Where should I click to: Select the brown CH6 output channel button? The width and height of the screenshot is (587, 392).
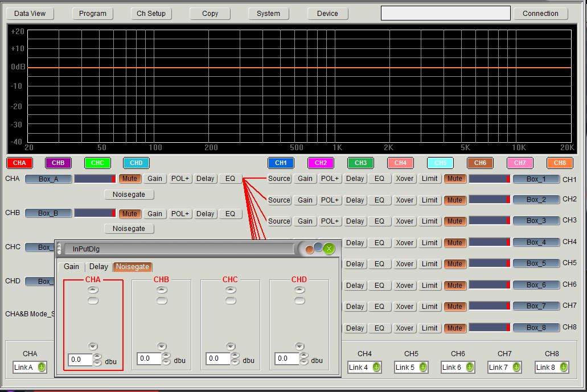point(481,163)
